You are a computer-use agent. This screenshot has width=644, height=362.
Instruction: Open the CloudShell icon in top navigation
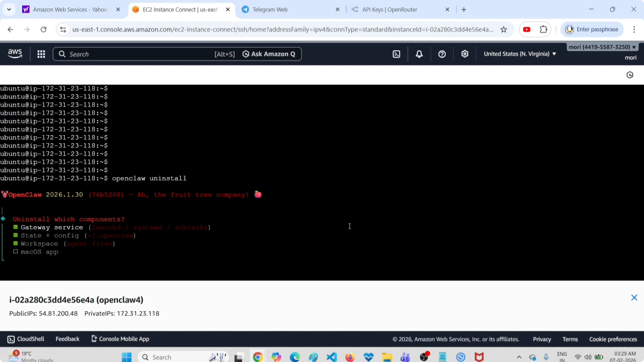397,54
